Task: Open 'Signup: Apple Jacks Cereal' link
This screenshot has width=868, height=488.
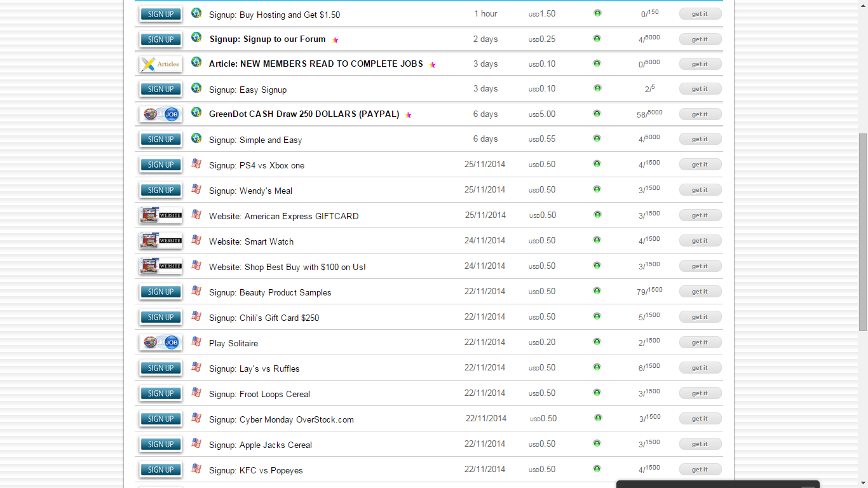Action: [261, 445]
